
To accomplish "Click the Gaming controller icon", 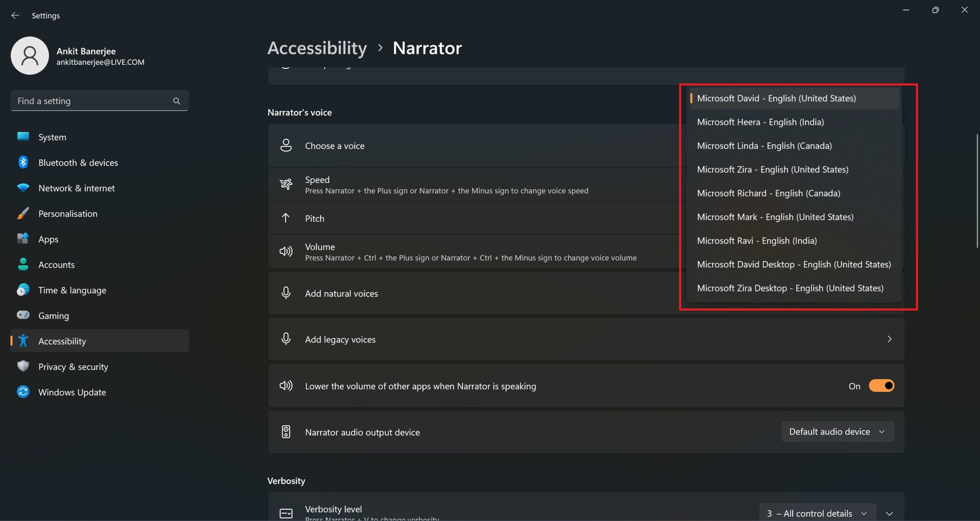I will (23, 315).
